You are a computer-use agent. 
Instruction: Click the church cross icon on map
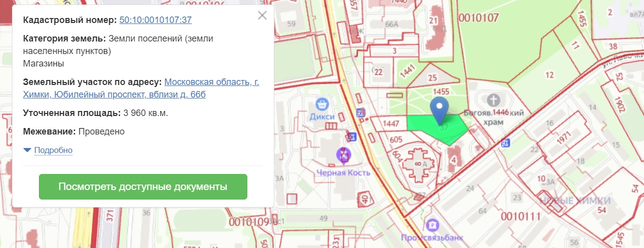[x=494, y=99]
